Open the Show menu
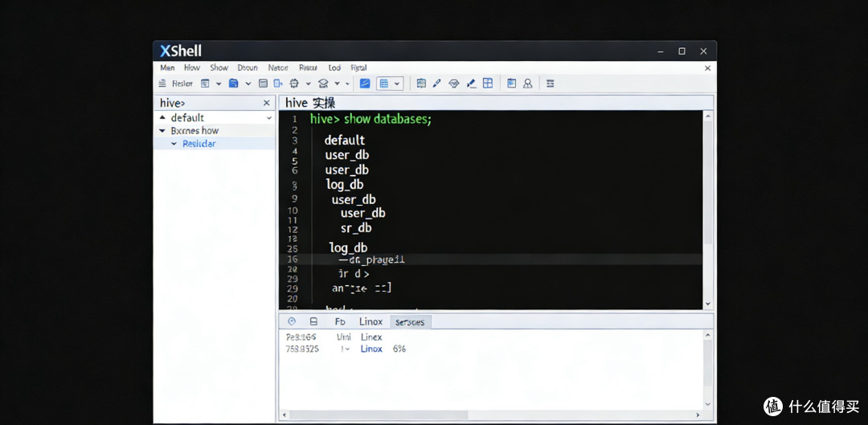Image resolution: width=868 pixels, height=425 pixels. tap(219, 67)
